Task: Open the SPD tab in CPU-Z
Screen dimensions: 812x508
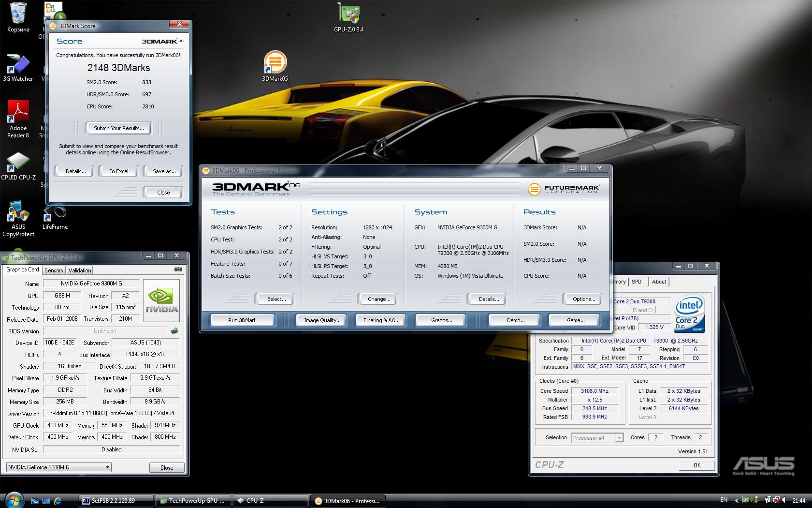Action: pos(637,282)
